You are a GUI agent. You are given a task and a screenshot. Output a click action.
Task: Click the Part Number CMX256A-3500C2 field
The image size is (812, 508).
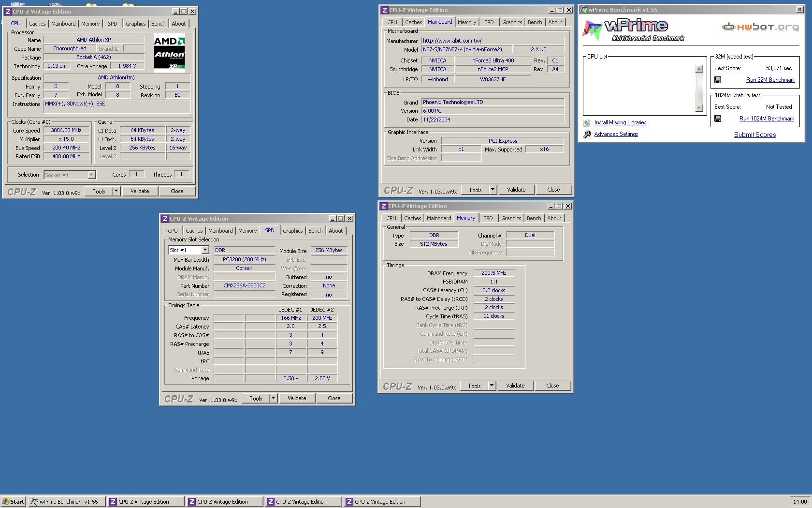[x=245, y=285]
